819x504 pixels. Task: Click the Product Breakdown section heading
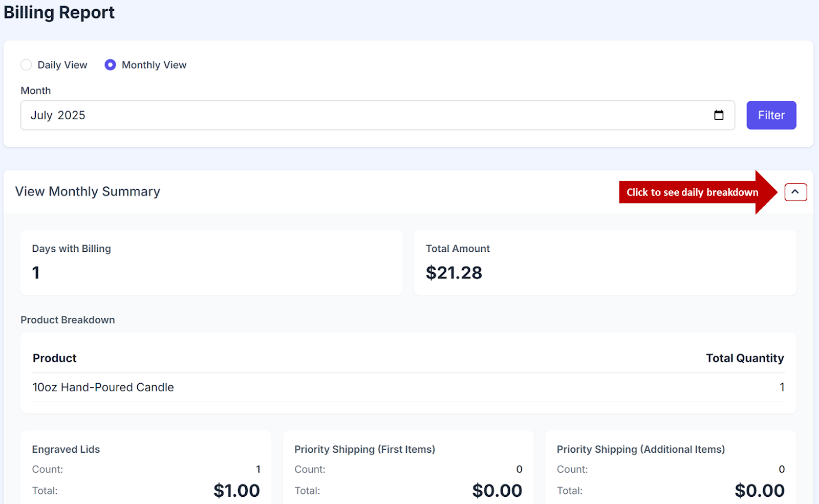[x=68, y=320]
